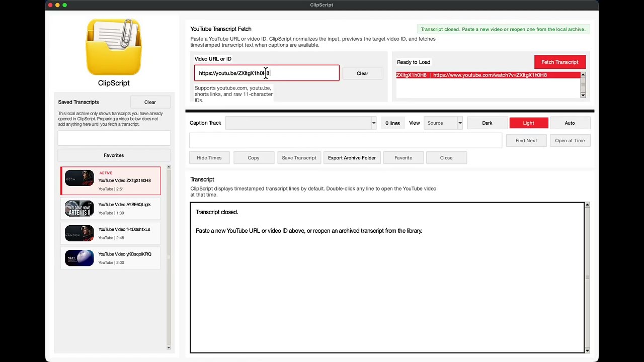
Task: Expand the View dropdown arrow
Action: [x=460, y=123]
